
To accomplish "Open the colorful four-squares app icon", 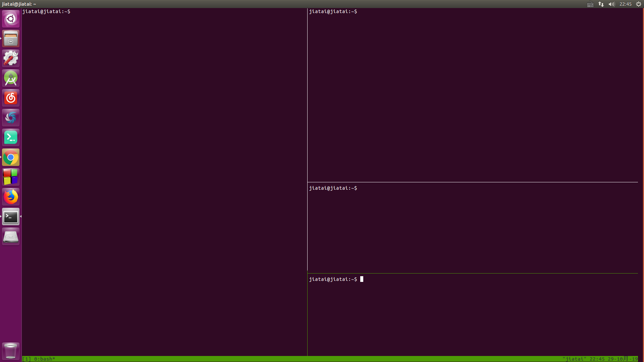I will click(11, 177).
